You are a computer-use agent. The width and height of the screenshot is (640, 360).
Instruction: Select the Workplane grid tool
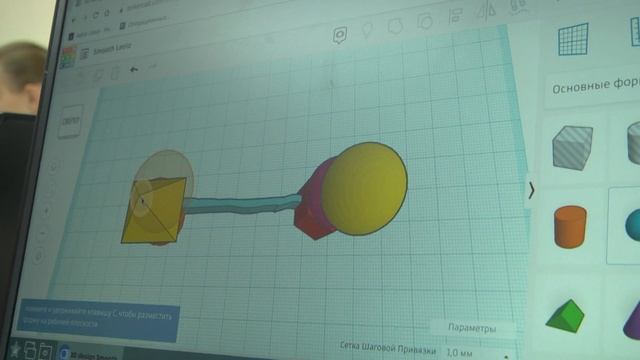click(x=573, y=39)
